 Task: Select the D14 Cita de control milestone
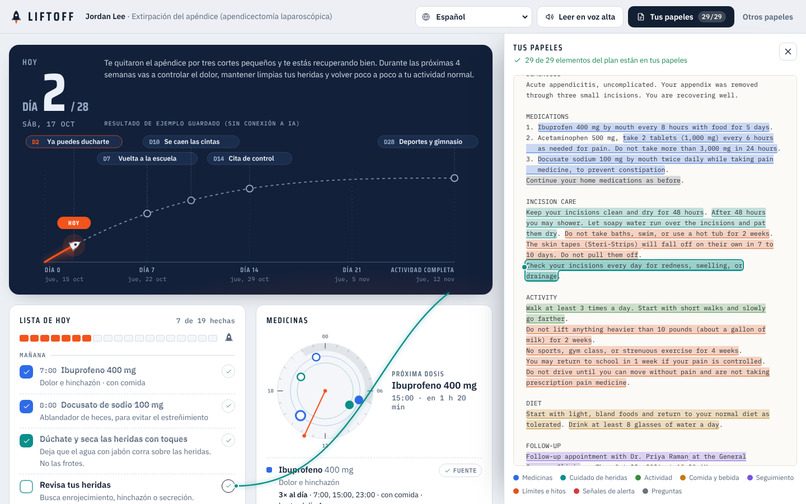(x=250, y=158)
